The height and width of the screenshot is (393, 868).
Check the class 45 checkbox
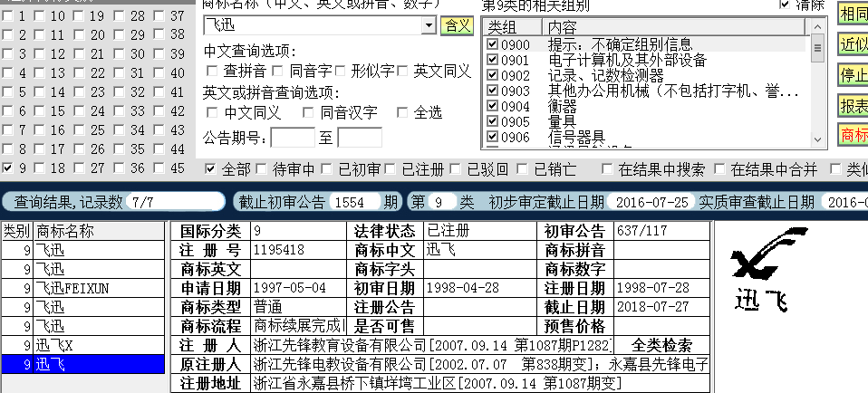(159, 168)
